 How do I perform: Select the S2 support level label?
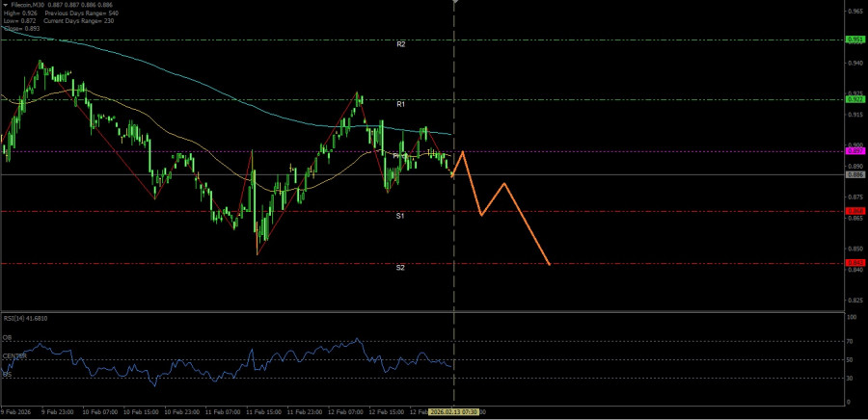[399, 268]
